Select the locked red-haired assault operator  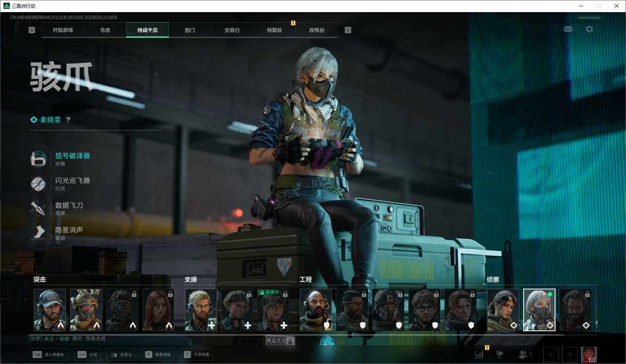[x=158, y=310]
